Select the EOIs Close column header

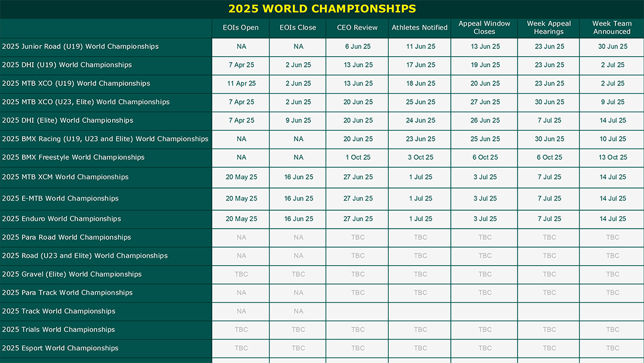298,28
